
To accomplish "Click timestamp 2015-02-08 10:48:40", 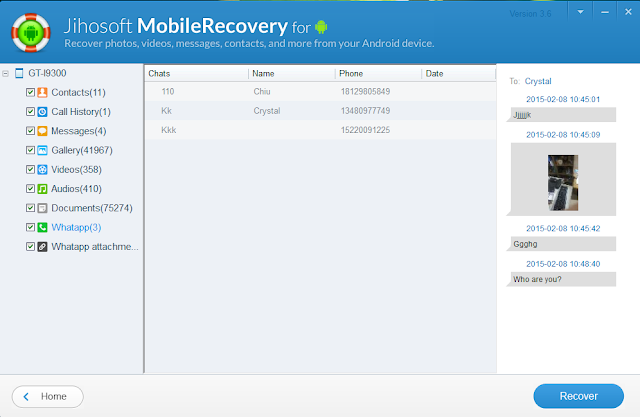I will (x=563, y=264).
